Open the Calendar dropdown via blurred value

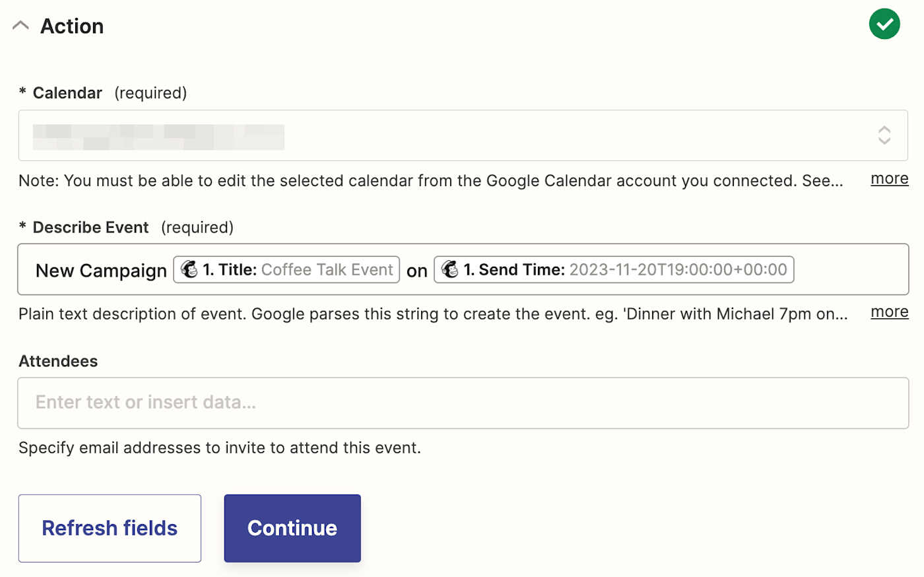[158, 137]
